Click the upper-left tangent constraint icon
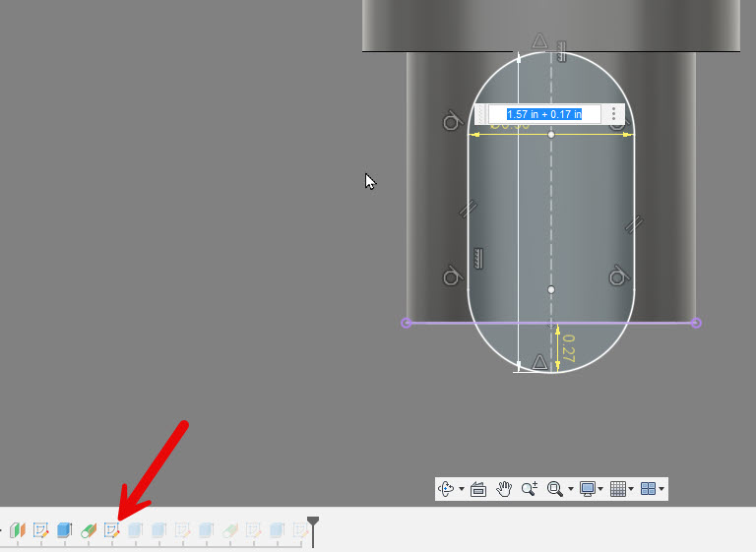 point(452,120)
